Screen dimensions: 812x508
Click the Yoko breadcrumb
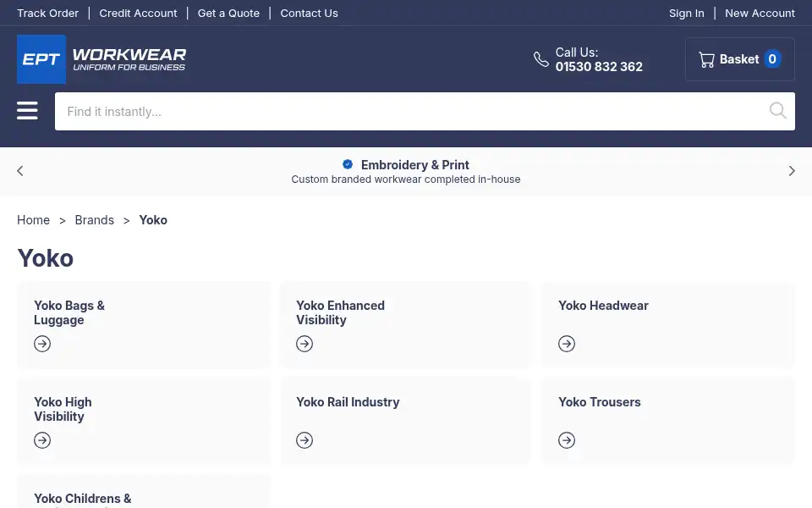click(153, 220)
